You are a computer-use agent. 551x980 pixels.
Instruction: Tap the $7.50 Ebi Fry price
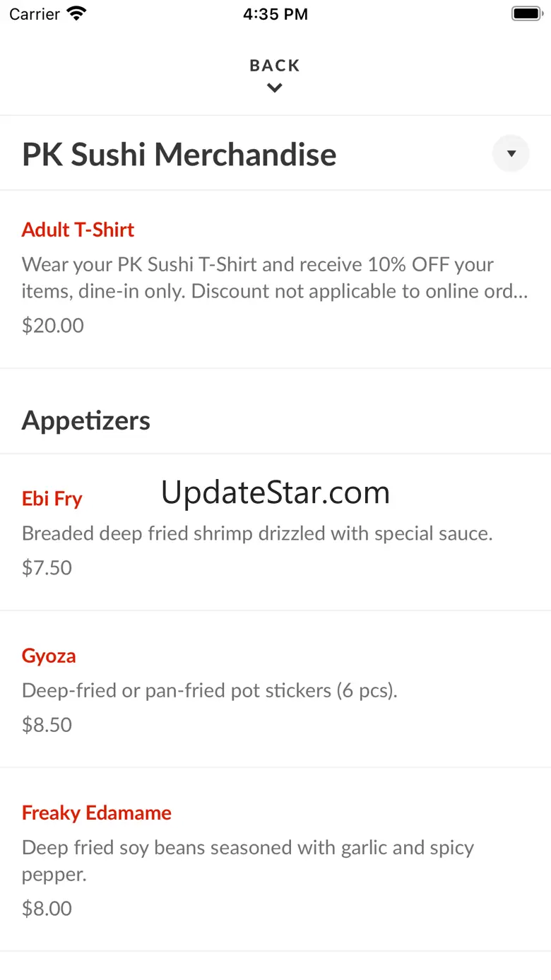(x=47, y=568)
